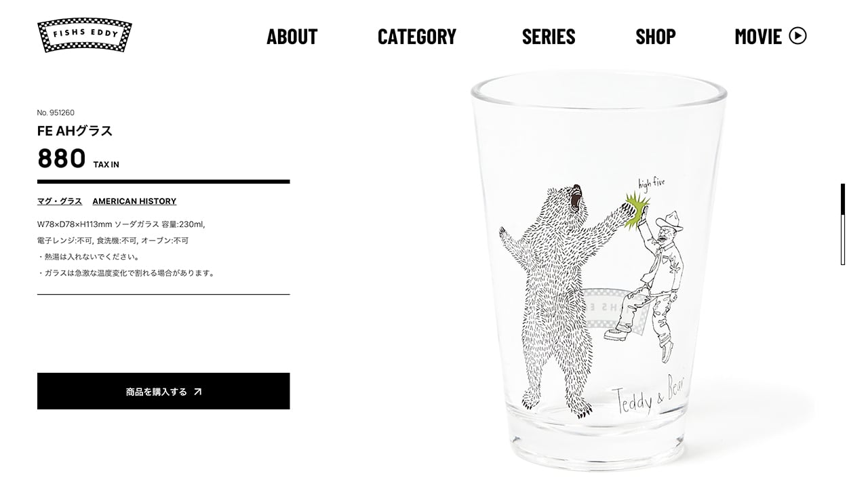Click the No. 951260 product number
Viewport: 868px width, 488px height.
pyautogui.click(x=56, y=113)
